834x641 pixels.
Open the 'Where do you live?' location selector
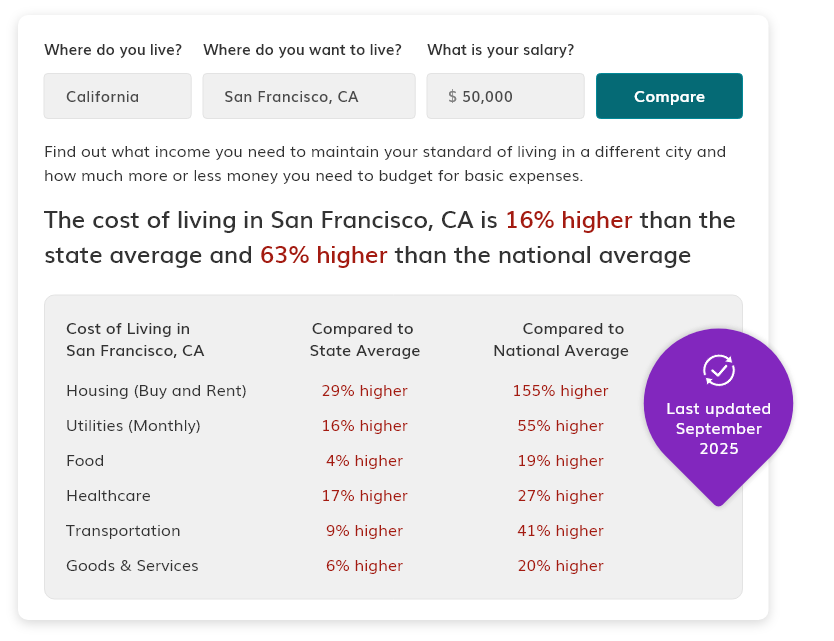(117, 96)
